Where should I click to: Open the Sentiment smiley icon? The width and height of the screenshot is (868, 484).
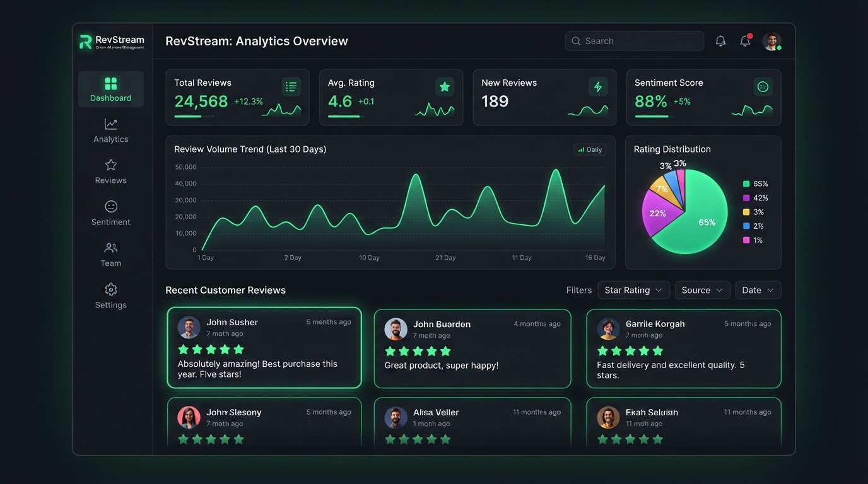click(110, 207)
